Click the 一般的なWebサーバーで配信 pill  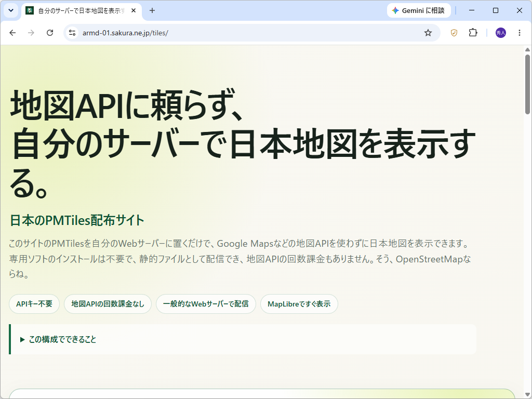coord(206,304)
